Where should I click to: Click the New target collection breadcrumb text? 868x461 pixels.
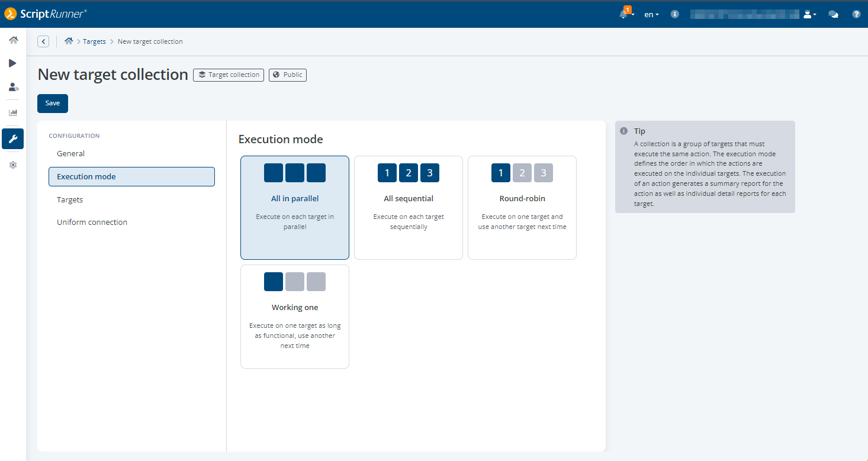(150, 41)
